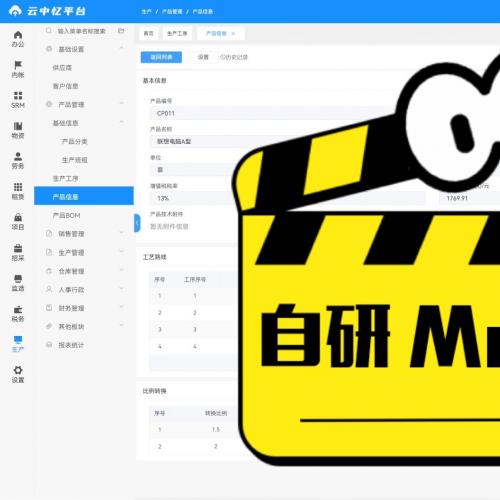
Task: Open the 劳务 person module
Action: point(18,160)
